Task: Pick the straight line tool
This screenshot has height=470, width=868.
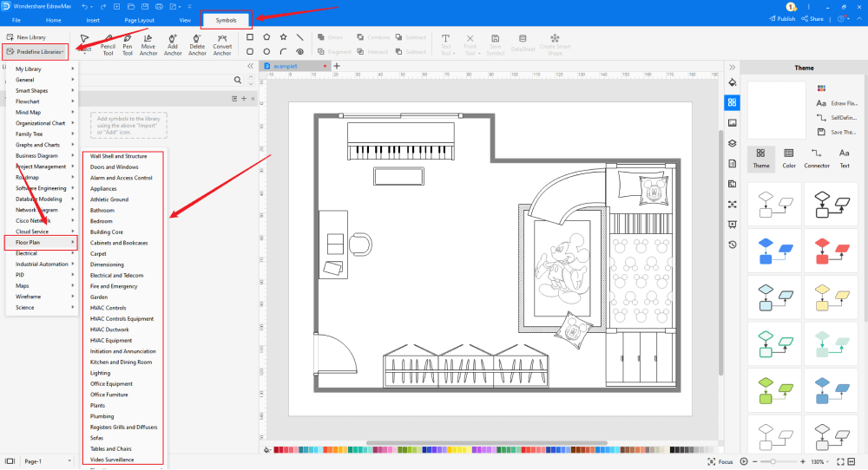Action: (x=300, y=37)
